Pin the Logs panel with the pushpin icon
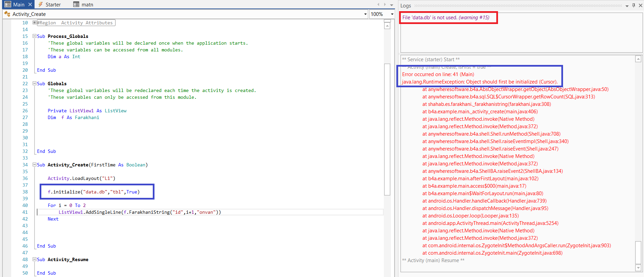Screen dimensions: 644x277 [x=633, y=5]
